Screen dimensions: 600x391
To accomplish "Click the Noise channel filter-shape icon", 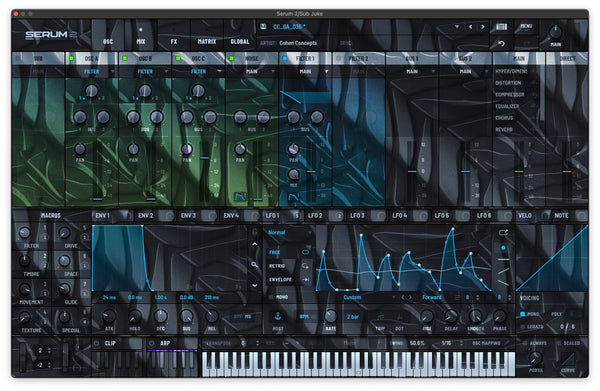I will point(240,197).
